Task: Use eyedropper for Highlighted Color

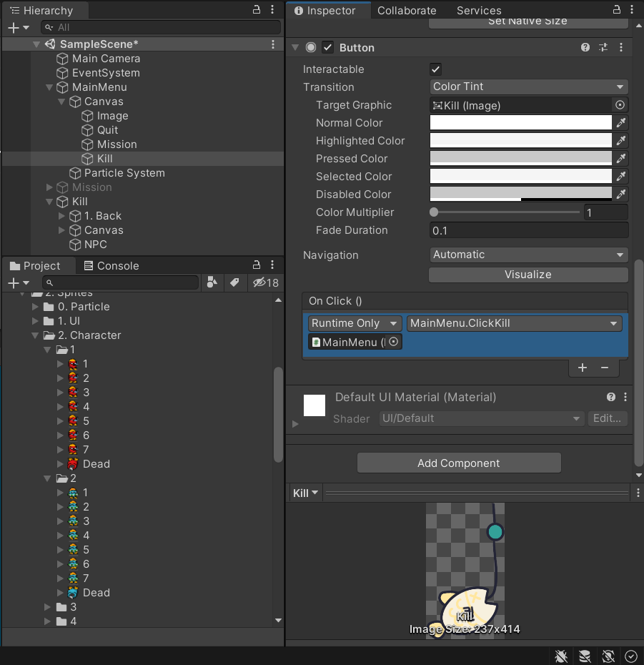Action: point(621,140)
